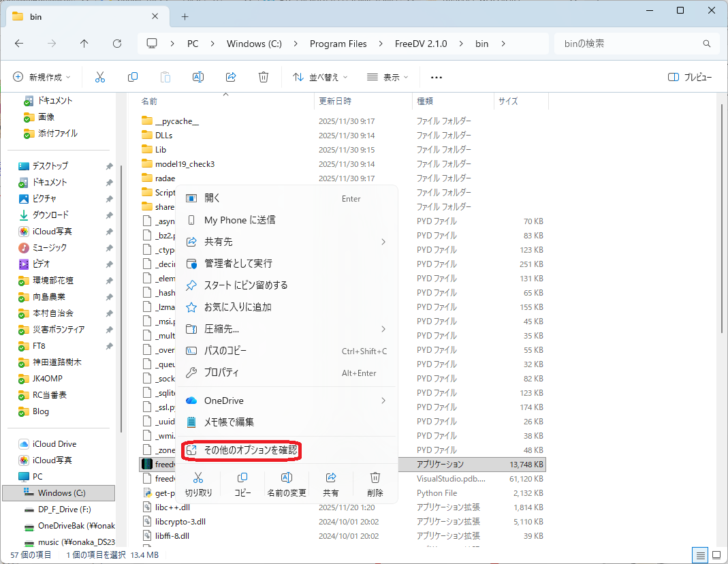Viewport: 728px width, 564px height.
Task: Select the DLLs folder
Action: pyautogui.click(x=163, y=136)
